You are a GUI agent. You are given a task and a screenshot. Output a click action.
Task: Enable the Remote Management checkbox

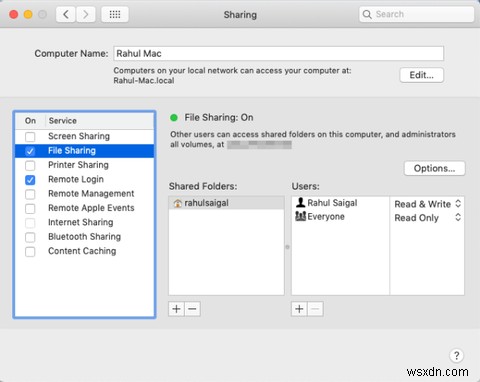point(30,194)
